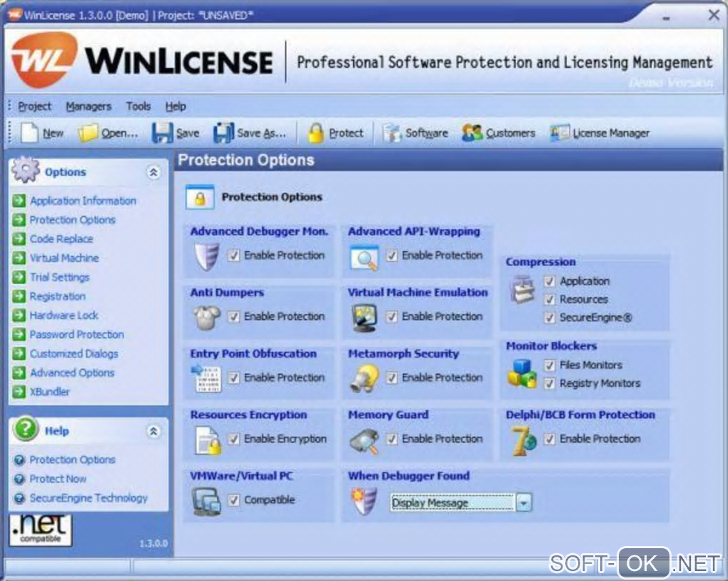This screenshot has height=581, width=728.
Task: Toggle Memory Guard Enable Protection
Action: point(392,440)
